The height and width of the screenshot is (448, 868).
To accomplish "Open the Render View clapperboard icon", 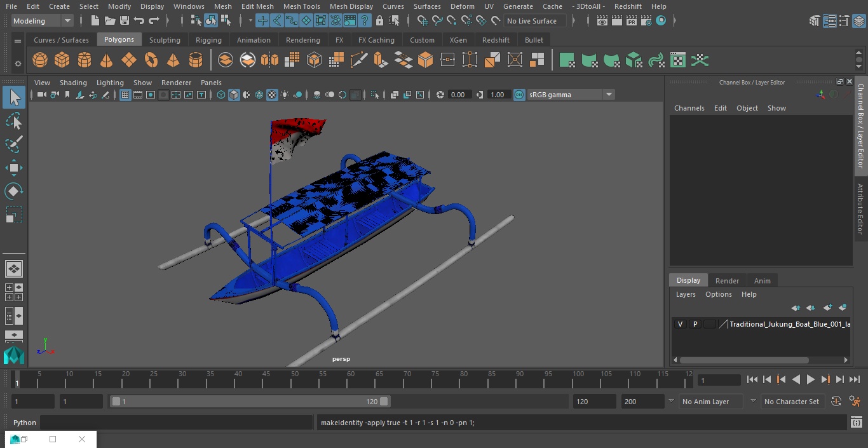I will coord(602,21).
